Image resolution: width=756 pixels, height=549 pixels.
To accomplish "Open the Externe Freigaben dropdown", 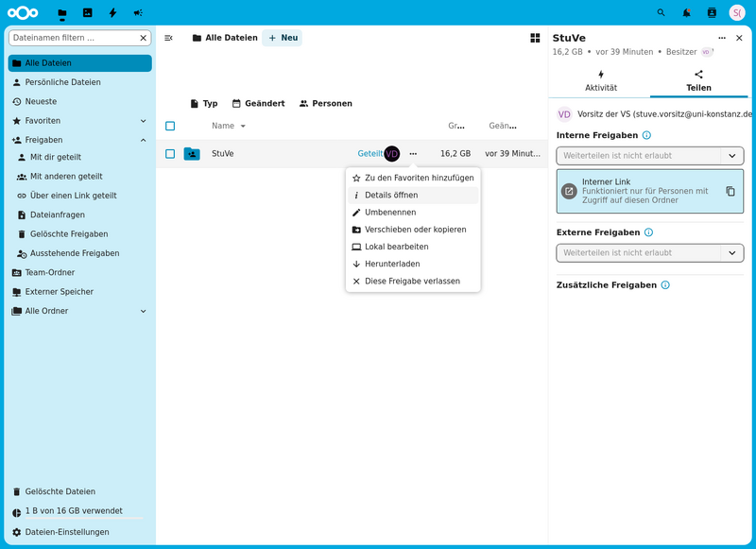I will pyautogui.click(x=649, y=252).
